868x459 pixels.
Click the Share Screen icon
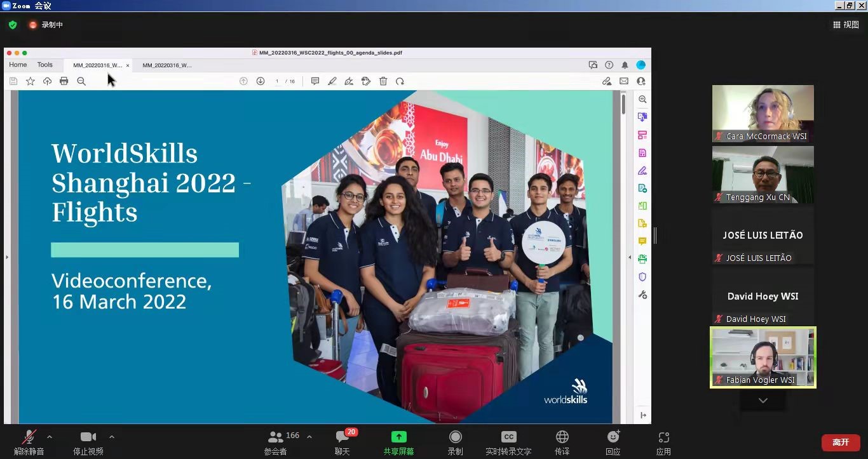[398, 437]
